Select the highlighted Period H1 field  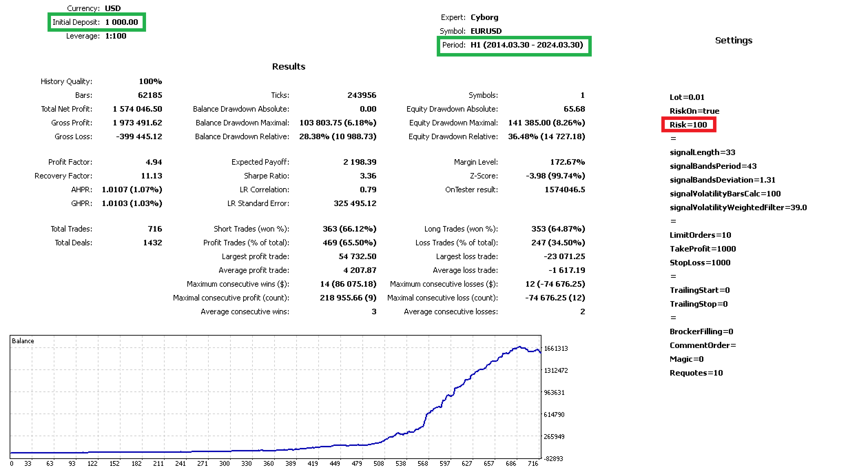(514, 46)
